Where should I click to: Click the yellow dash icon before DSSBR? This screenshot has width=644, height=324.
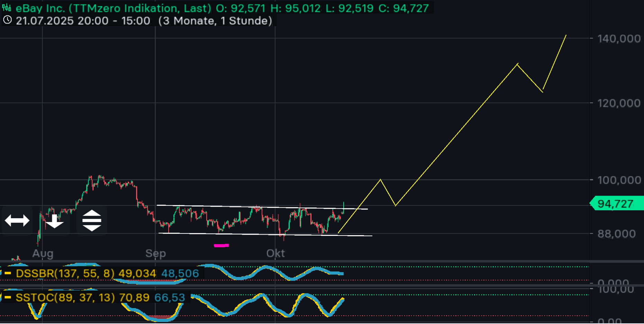(8, 273)
